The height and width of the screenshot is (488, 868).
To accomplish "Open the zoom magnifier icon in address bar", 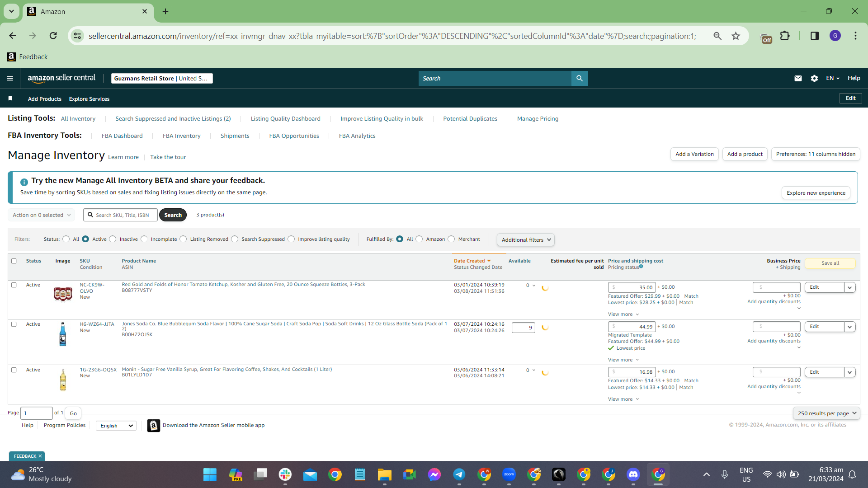I will pyautogui.click(x=717, y=36).
